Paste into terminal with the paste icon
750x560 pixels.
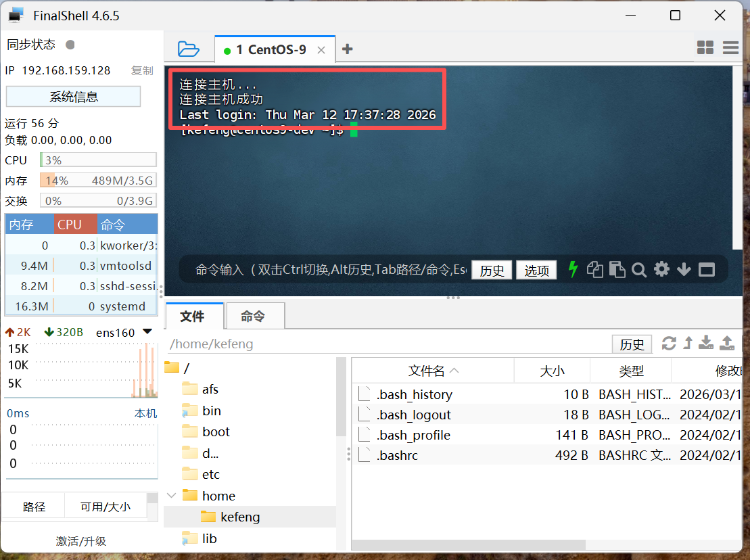(617, 270)
